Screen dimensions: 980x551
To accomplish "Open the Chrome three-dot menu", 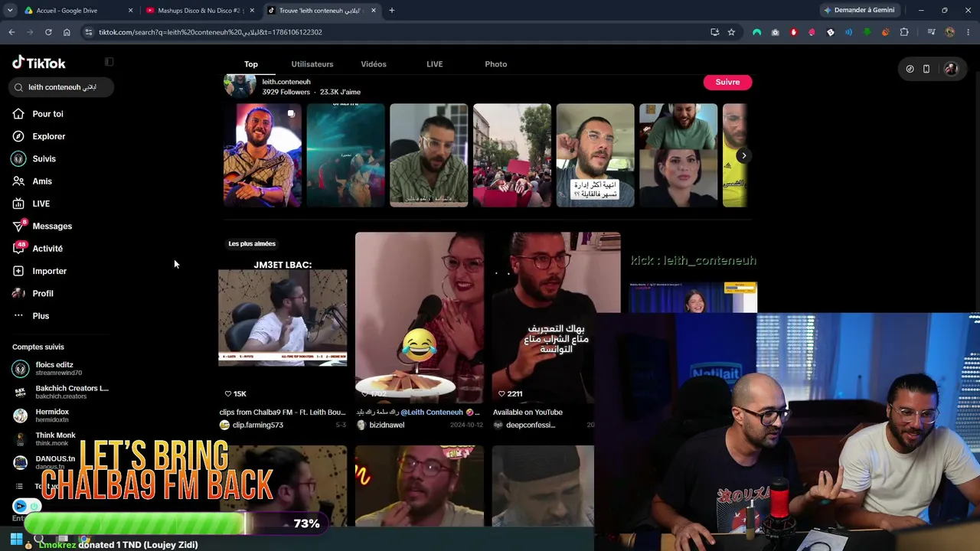I will pos(969,32).
